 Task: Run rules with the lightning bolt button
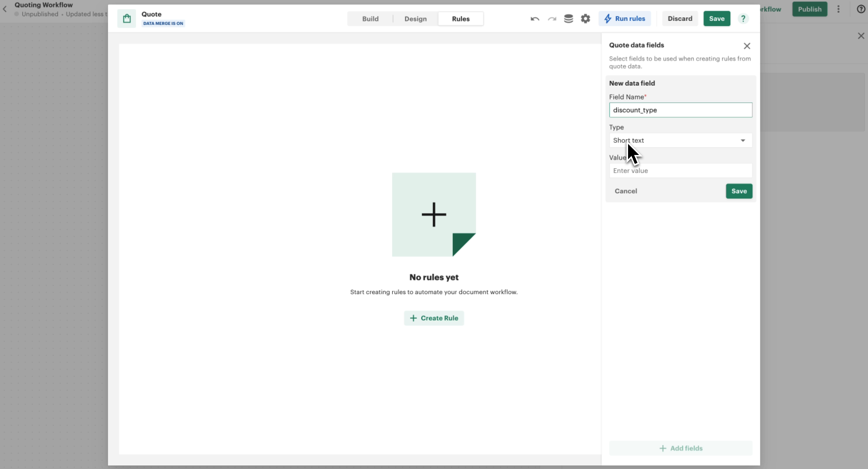pos(625,18)
